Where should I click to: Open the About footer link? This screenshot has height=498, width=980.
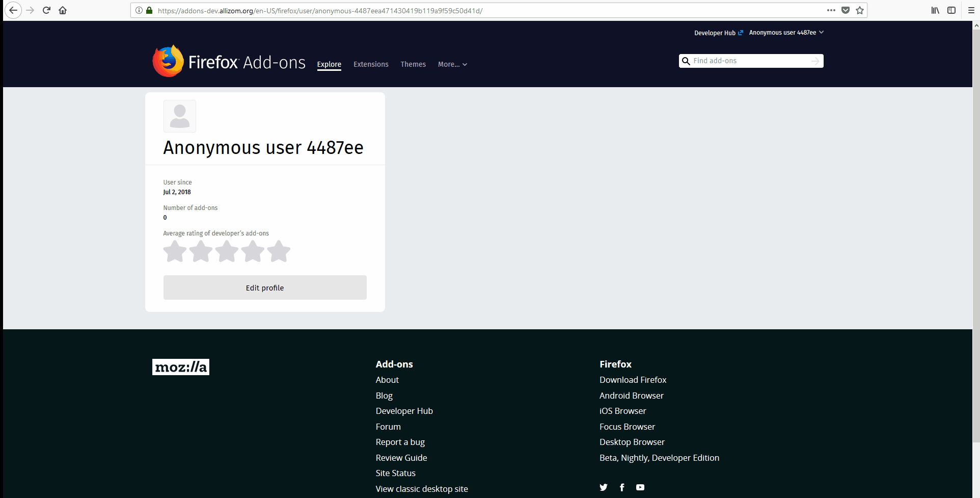(387, 380)
